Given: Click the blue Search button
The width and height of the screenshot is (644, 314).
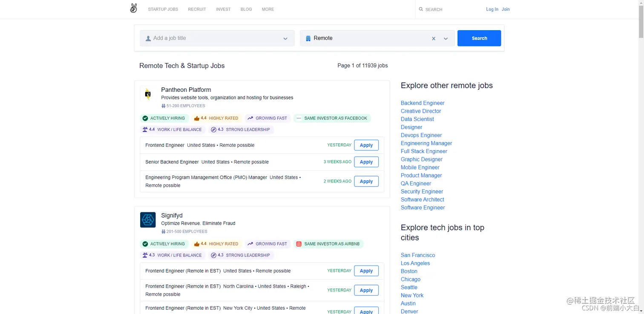Looking at the screenshot, I should (x=479, y=38).
